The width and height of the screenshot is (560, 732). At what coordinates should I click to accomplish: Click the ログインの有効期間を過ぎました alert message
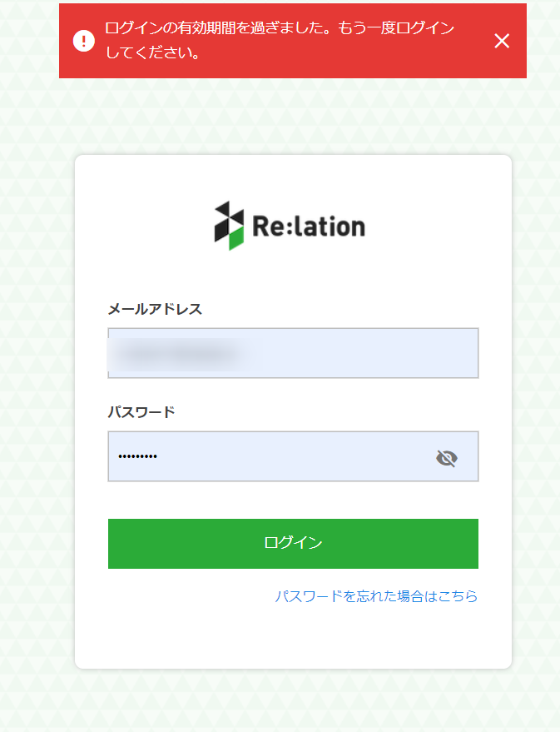[x=280, y=28]
